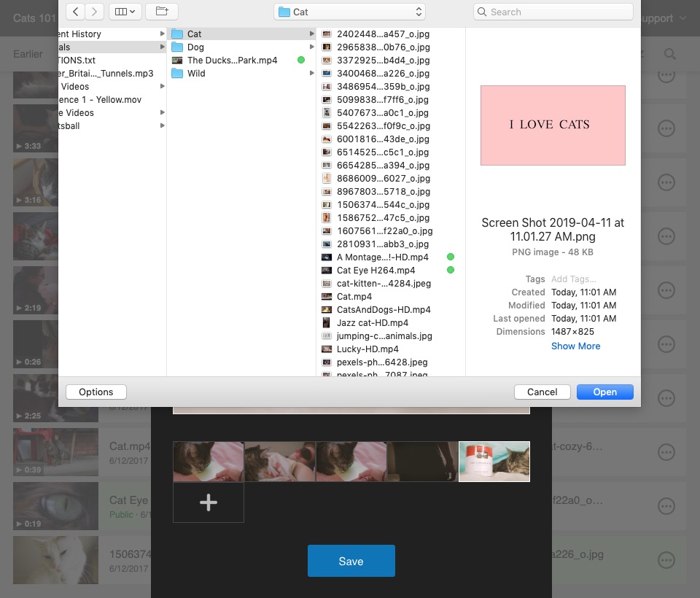The width and height of the screenshot is (700, 598).
Task: Select file 6514525...c5c1_o.jpg
Action: click(391, 152)
